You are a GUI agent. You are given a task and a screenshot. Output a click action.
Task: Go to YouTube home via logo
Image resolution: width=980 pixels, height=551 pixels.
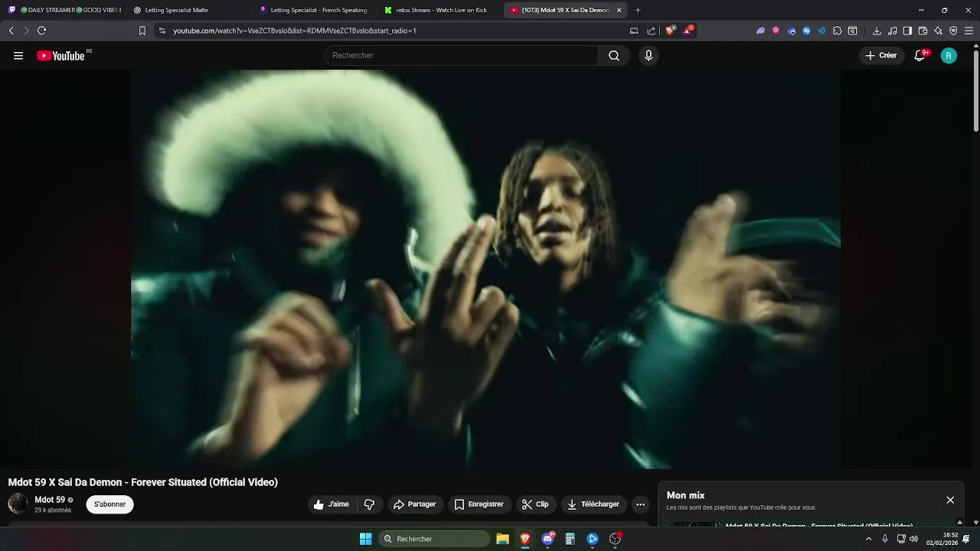click(60, 56)
